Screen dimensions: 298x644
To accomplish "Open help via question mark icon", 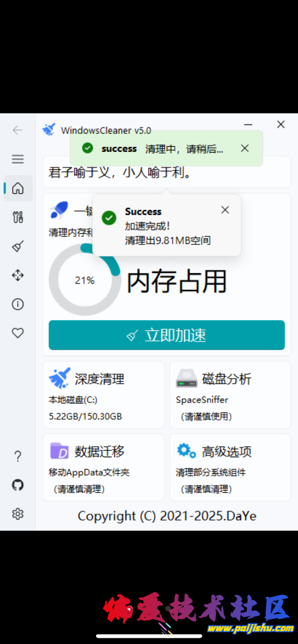I will pos(17,456).
